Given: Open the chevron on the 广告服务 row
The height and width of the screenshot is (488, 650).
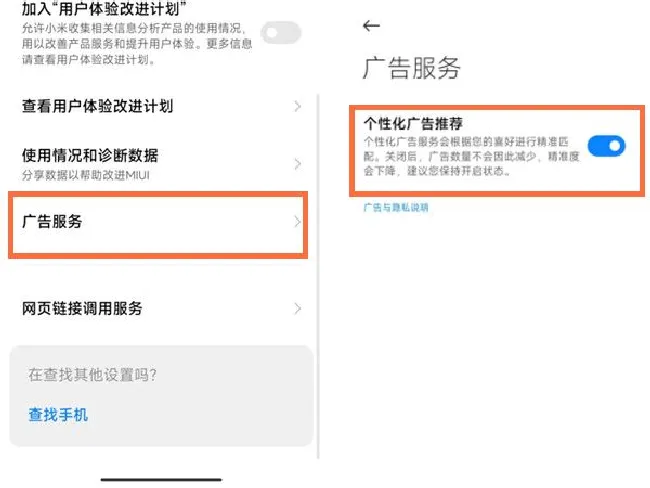Looking at the screenshot, I should click(x=297, y=222).
